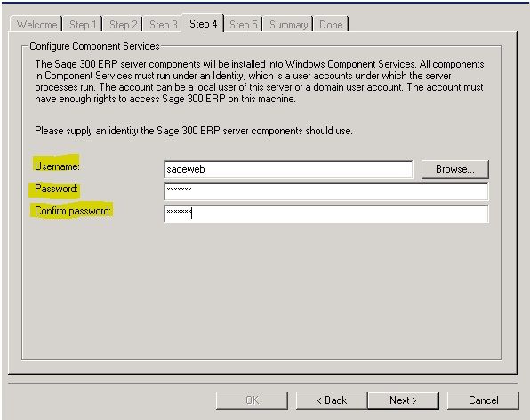Click the Password: label

56,189
